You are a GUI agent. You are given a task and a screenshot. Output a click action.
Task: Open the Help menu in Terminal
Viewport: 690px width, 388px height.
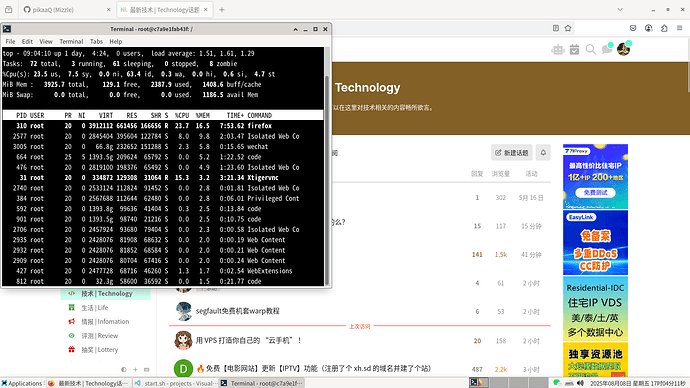click(116, 41)
